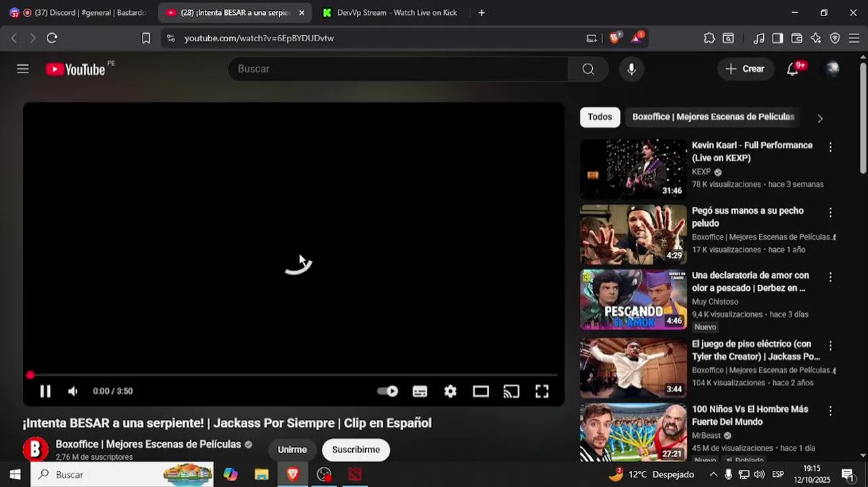
Task: Click the search magnifier button
Action: click(588, 69)
